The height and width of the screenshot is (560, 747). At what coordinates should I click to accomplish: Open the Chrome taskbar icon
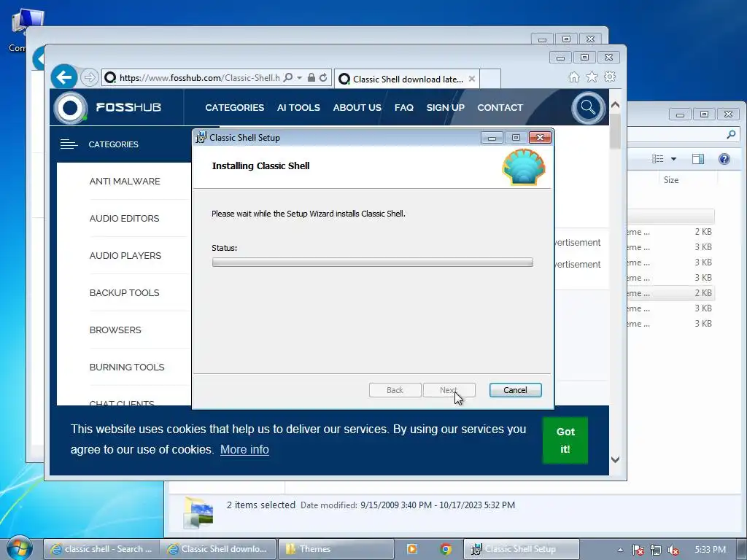click(x=446, y=549)
